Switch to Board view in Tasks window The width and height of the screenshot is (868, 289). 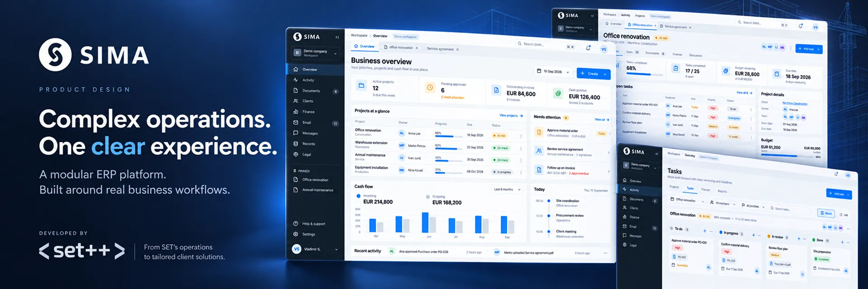826,213
